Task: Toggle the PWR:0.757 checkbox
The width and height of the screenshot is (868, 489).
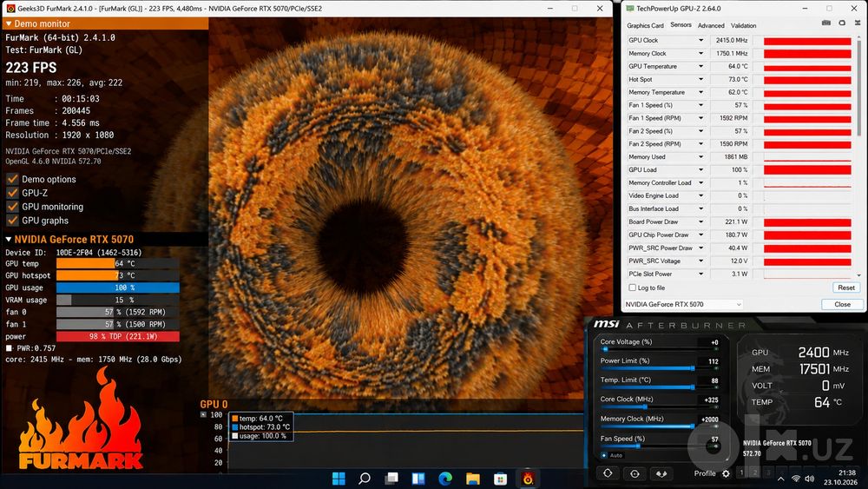Action: pos(9,348)
